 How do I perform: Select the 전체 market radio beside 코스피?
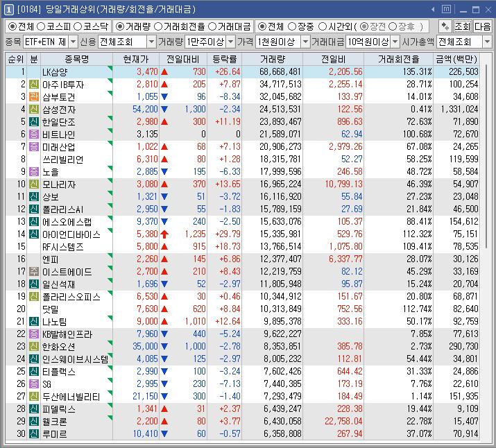tap(12, 26)
